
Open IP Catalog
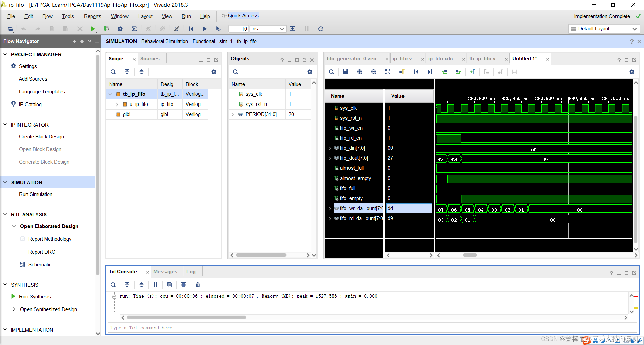(30, 105)
